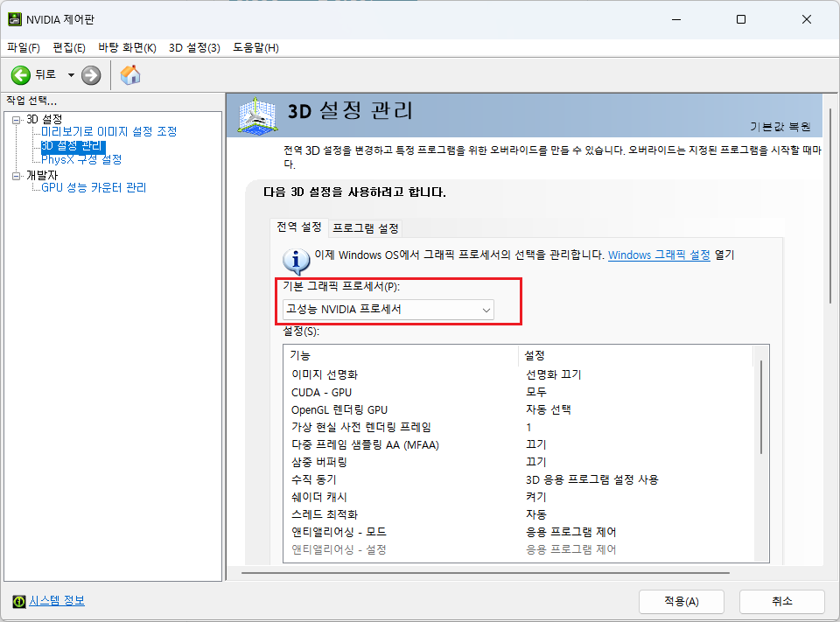Screen dimensions: 840x622
Task: Click the 선명화 끄기 setting value
Action: [x=553, y=374]
